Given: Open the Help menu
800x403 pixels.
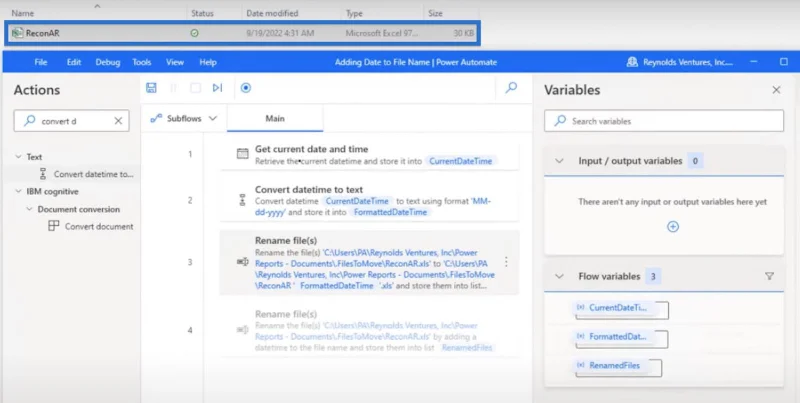Looking at the screenshot, I should (x=208, y=62).
